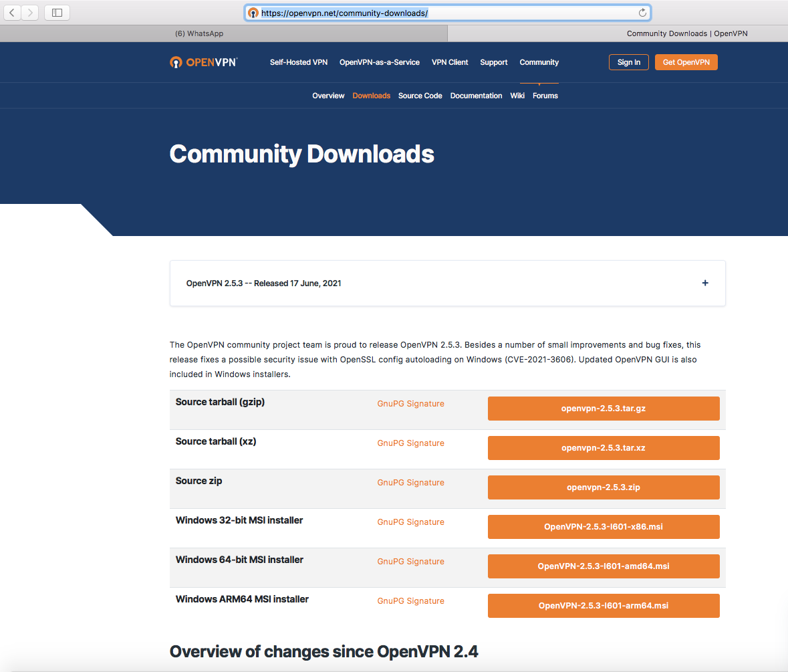Click the site favicon in address bar
This screenshot has width=788, height=672.
[x=253, y=13]
